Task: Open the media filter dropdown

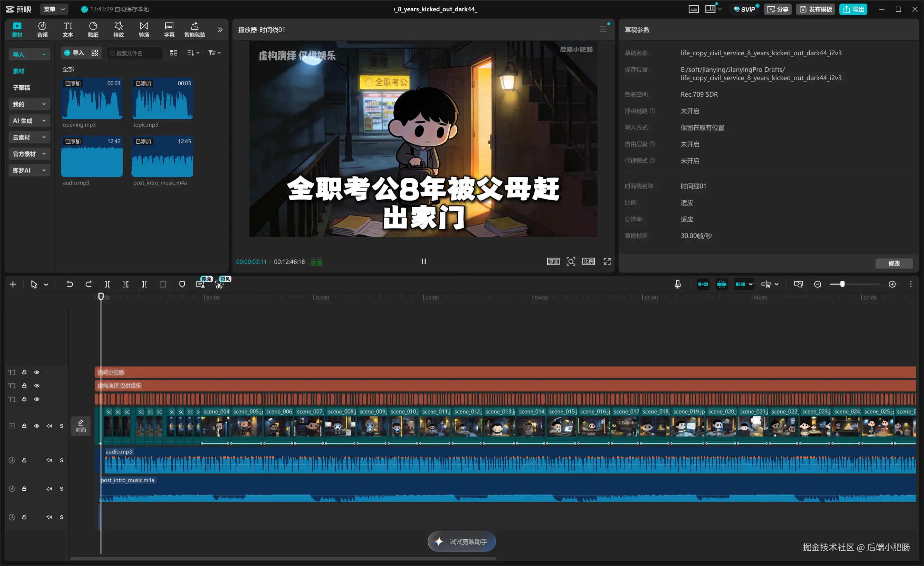Action: [x=215, y=53]
